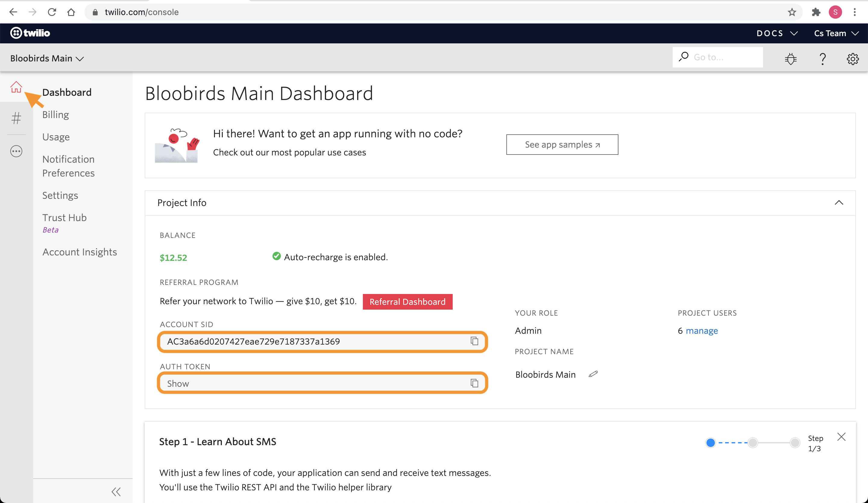Reload the page with refresh icon
Image resolution: width=868 pixels, height=503 pixels.
pos(52,12)
